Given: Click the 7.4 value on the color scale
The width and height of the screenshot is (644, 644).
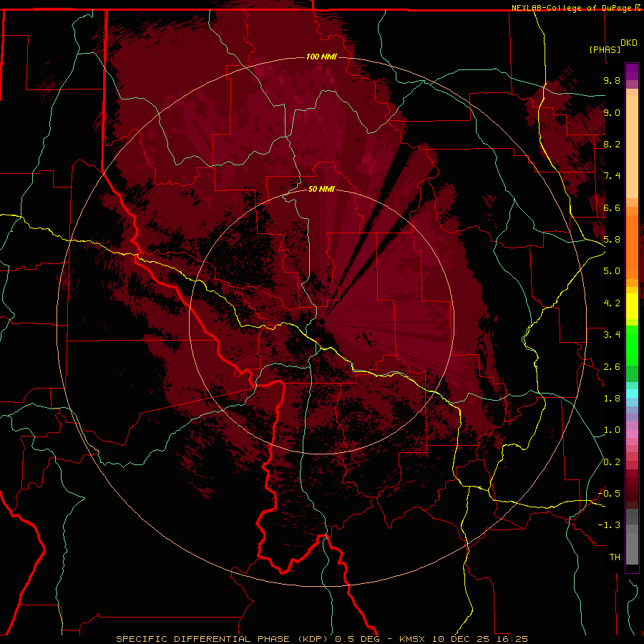Looking at the screenshot, I should 612,176.
